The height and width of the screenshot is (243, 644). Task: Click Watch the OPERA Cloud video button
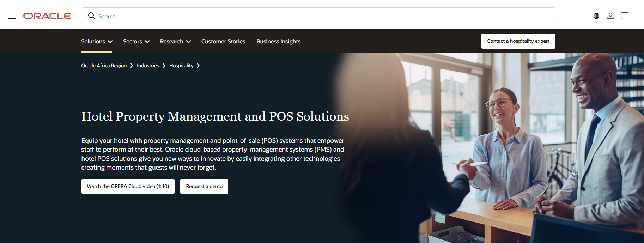pyautogui.click(x=128, y=186)
